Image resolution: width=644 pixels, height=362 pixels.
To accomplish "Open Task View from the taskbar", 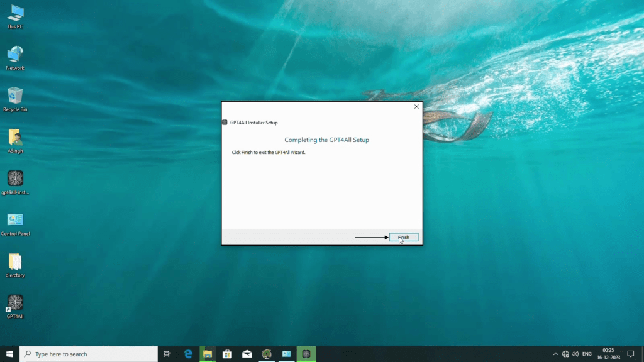I will pos(167,354).
